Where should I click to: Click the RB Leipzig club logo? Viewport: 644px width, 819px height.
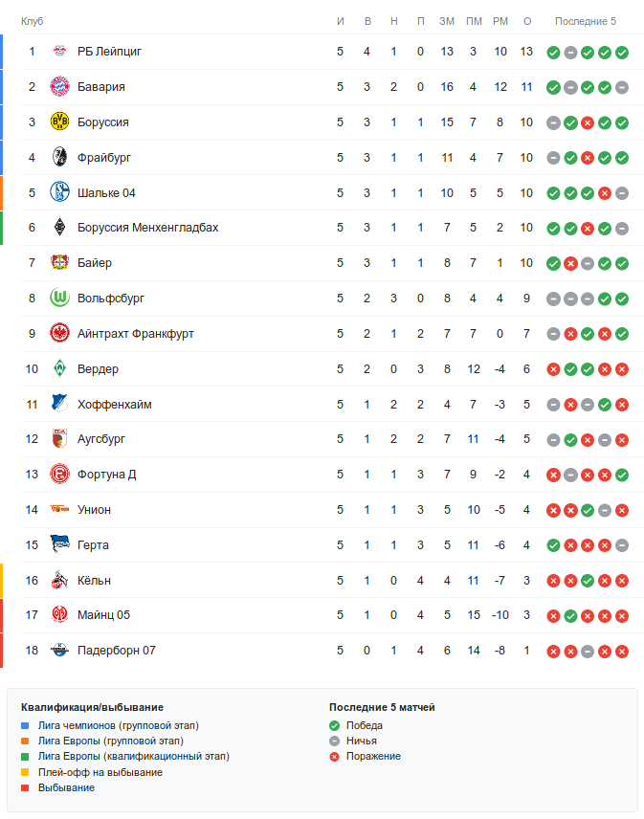tap(59, 52)
